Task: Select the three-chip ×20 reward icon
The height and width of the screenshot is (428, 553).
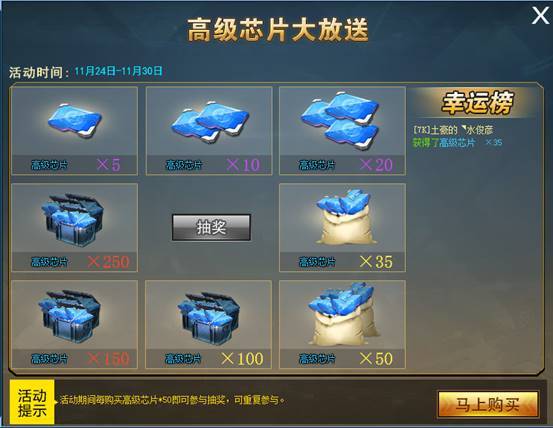Action: 340,119
